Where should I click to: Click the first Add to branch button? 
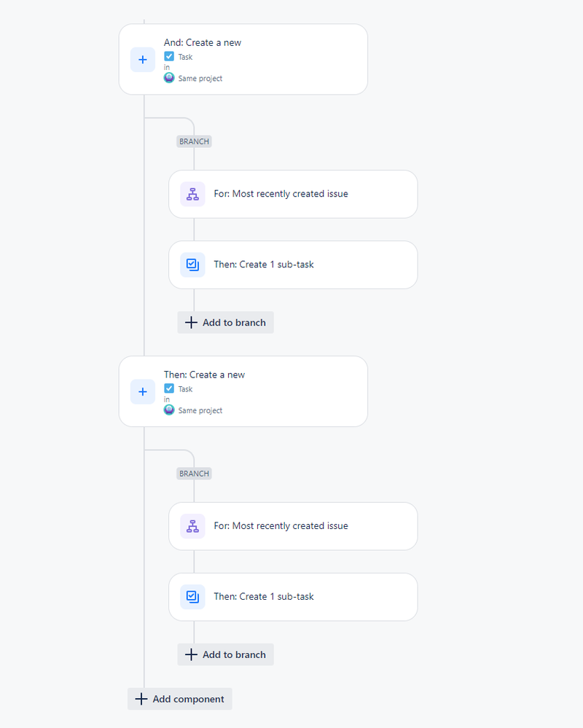225,322
